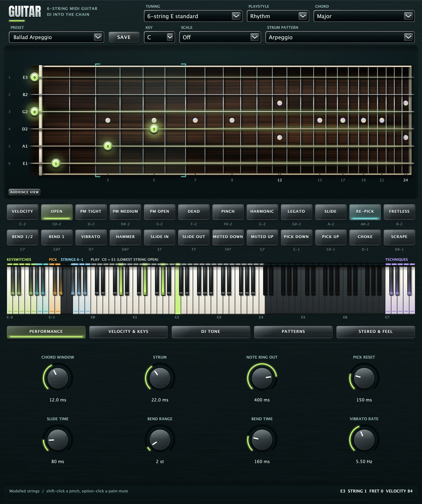The image size is (422, 504).
Task: Click the SCRAPE button
Action: (x=399, y=237)
